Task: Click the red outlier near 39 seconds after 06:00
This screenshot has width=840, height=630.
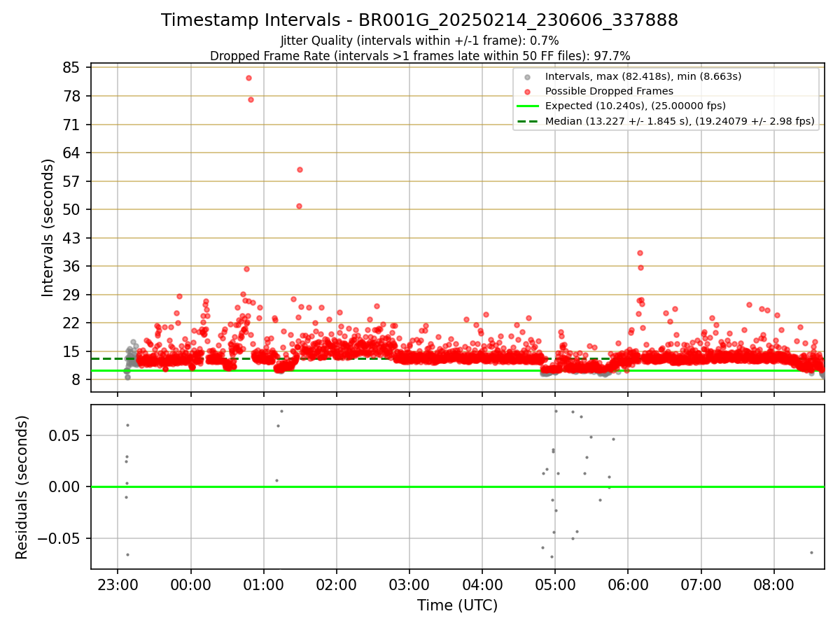Action: coord(640,253)
